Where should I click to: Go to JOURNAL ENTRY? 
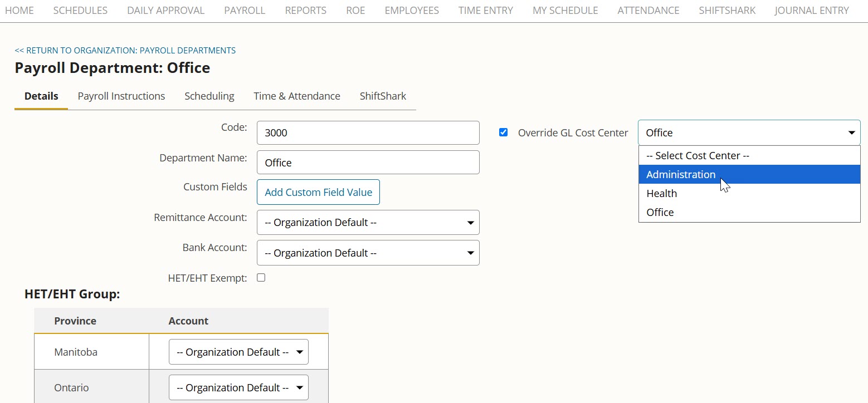coord(812,11)
